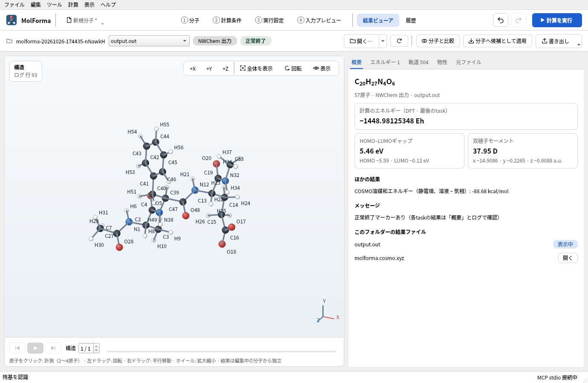Click 計算を実行 run button
Image resolution: width=588 pixels, height=383 pixels.
pos(557,20)
